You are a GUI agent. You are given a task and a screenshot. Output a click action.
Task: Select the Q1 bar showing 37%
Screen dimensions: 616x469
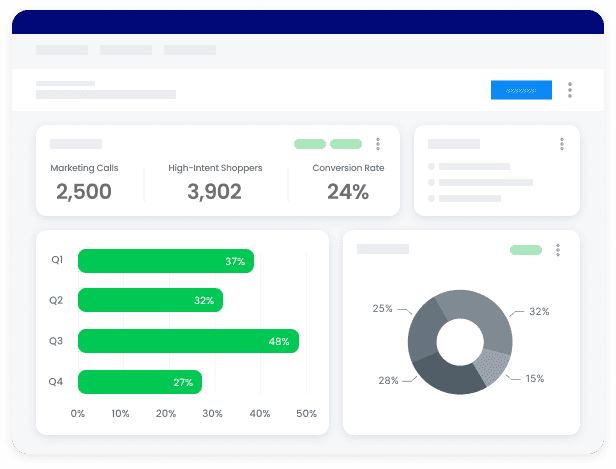coord(166,261)
